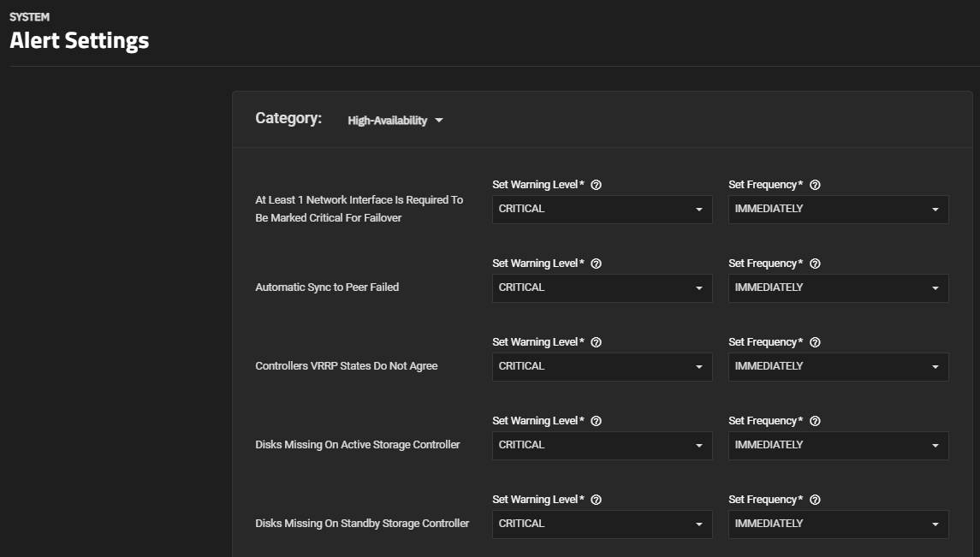The image size is (980, 557).
Task: Open warning level dropdown for Controllers VRRP States
Action: pyautogui.click(x=602, y=367)
